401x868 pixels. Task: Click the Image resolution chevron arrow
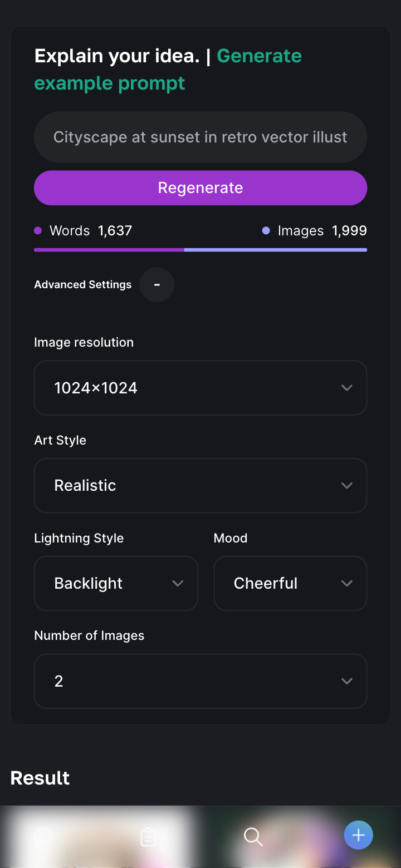tap(347, 388)
